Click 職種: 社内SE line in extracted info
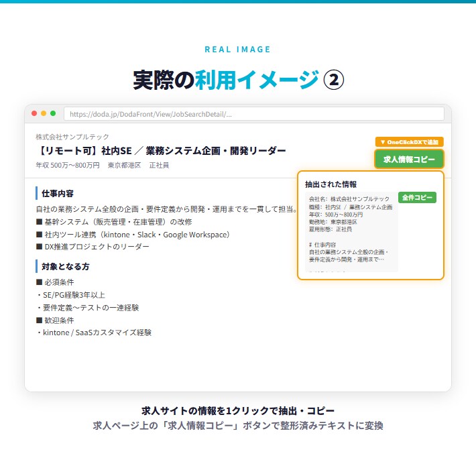Screen dimensions: 476x476 [351, 207]
